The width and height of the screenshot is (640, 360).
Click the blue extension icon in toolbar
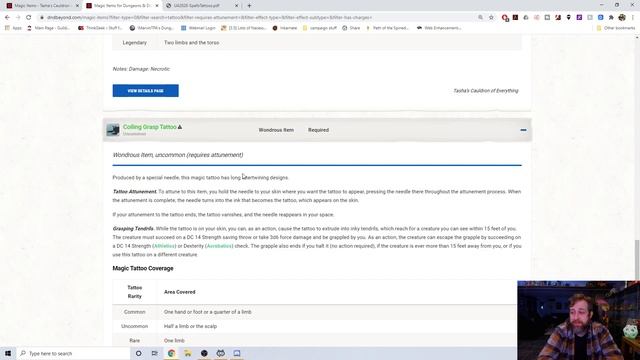click(x=600, y=18)
